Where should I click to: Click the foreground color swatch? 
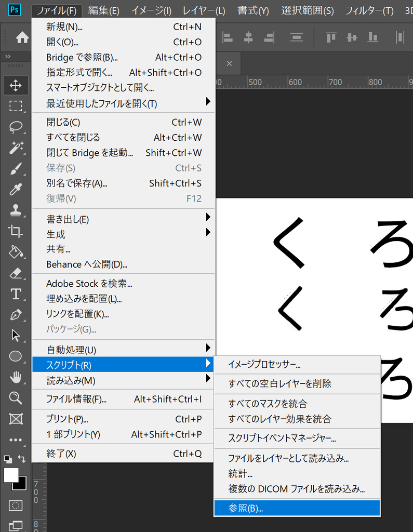pos(11,475)
